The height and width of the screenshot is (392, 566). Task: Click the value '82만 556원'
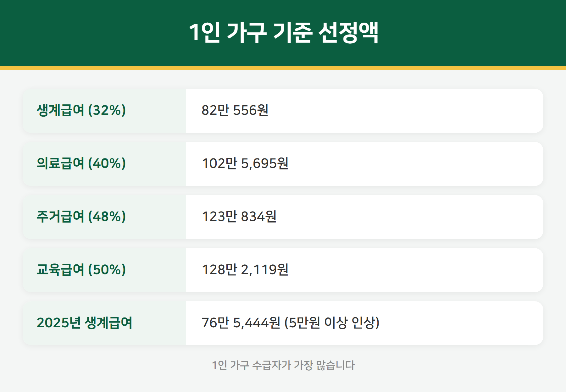(235, 110)
